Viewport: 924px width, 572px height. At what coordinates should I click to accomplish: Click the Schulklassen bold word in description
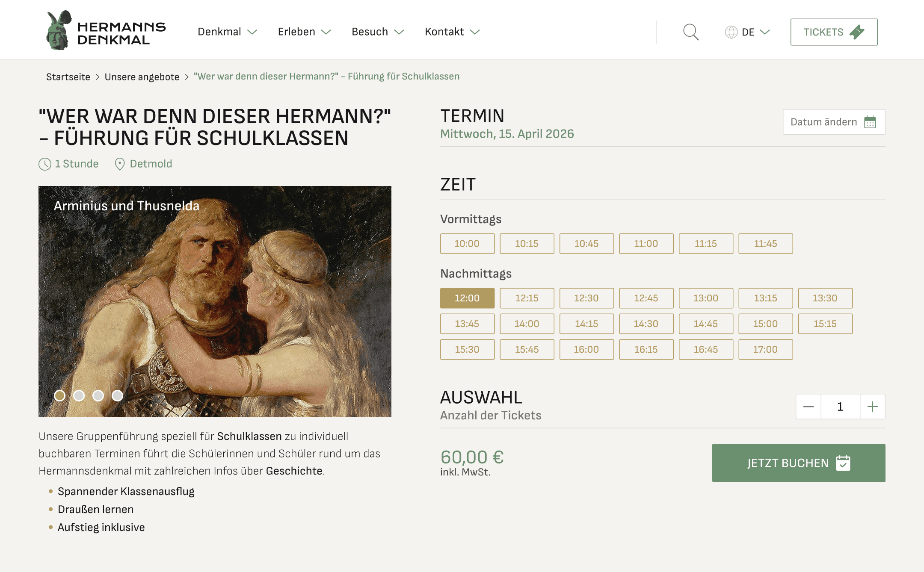pyautogui.click(x=249, y=436)
